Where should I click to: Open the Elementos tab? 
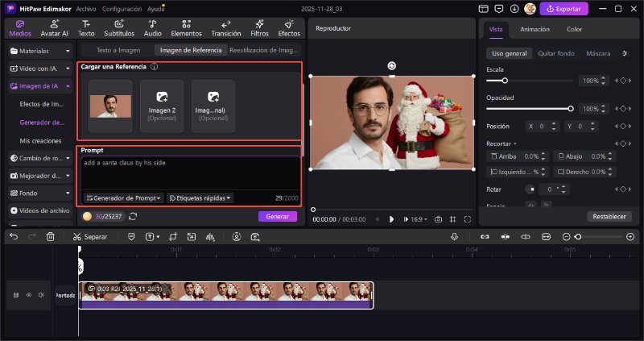click(x=187, y=28)
